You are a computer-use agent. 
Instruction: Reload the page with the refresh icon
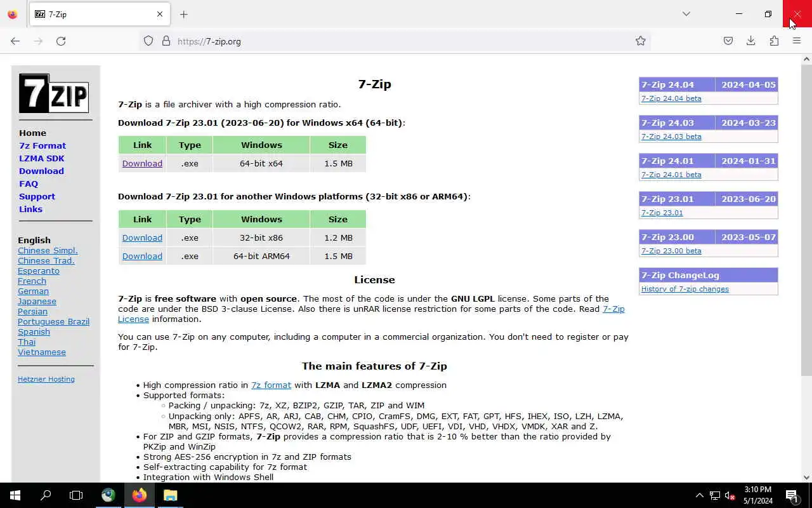pyautogui.click(x=61, y=41)
